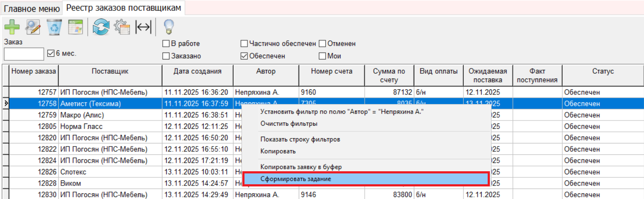The height and width of the screenshot is (199, 644).
Task: Click the "Заказ" search input field
Action: tap(24, 54)
